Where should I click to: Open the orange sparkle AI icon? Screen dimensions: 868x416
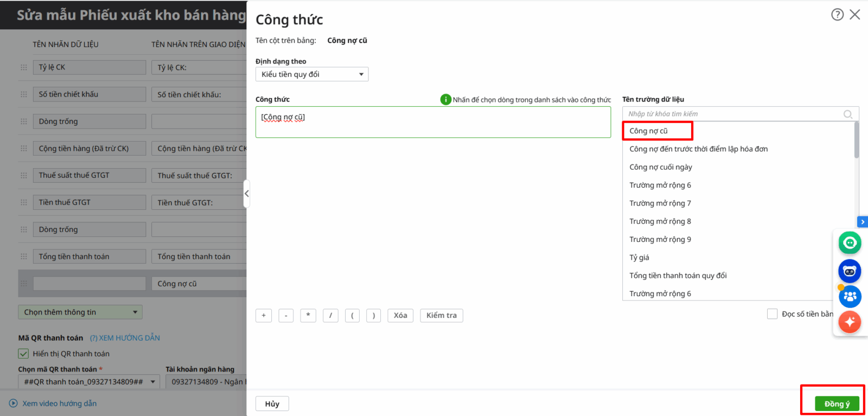point(850,322)
